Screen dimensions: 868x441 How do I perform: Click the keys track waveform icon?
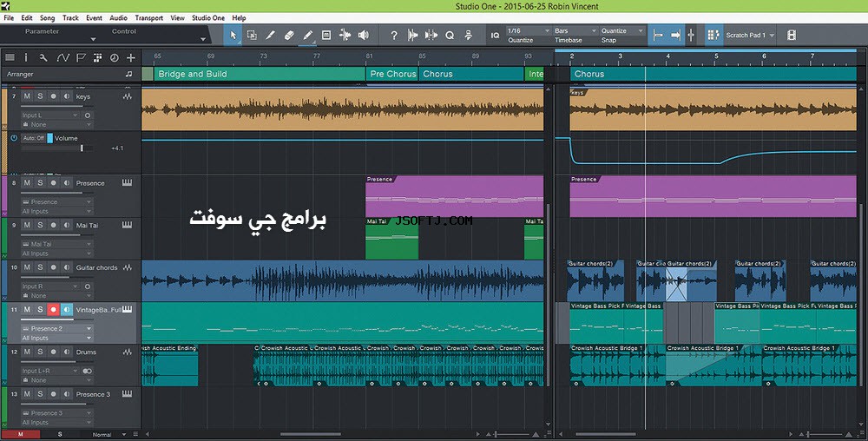pos(128,96)
